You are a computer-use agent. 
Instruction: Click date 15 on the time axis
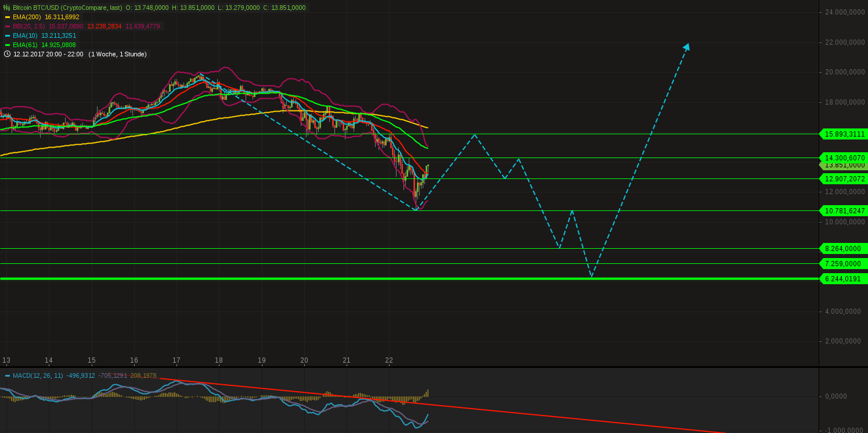click(x=92, y=360)
